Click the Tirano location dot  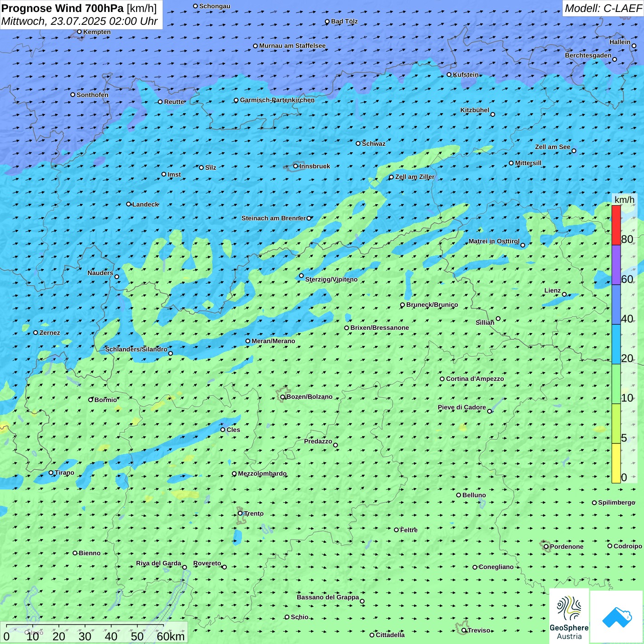(x=51, y=472)
